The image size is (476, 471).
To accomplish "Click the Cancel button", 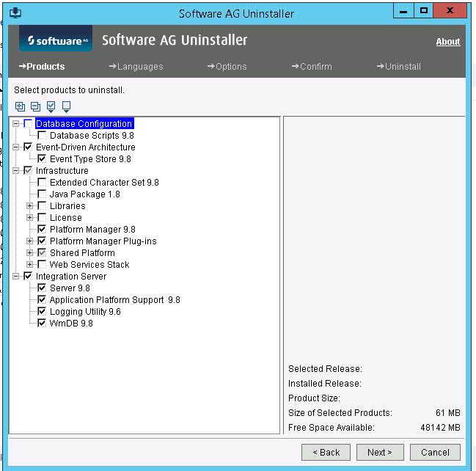I will (x=435, y=452).
